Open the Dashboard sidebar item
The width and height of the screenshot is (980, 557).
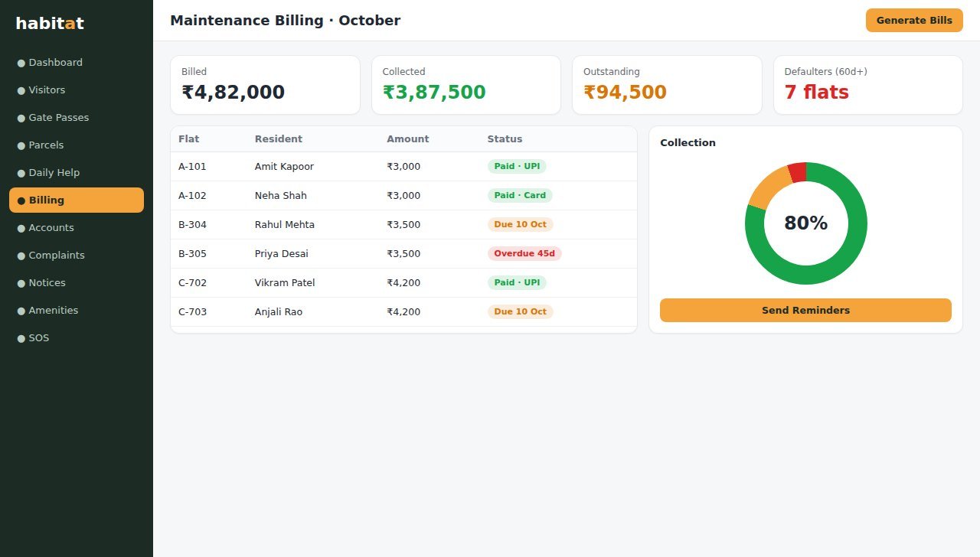pyautogui.click(x=77, y=63)
